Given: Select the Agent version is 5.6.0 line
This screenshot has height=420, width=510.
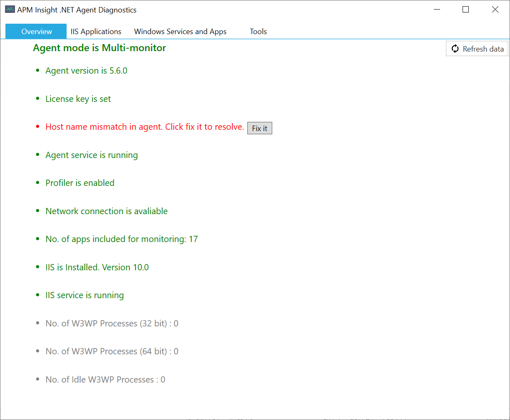Looking at the screenshot, I should tap(86, 71).
